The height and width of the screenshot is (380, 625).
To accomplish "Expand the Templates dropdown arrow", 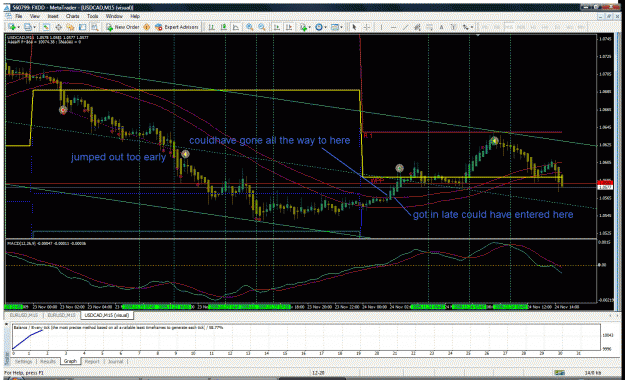I will click(341, 28).
